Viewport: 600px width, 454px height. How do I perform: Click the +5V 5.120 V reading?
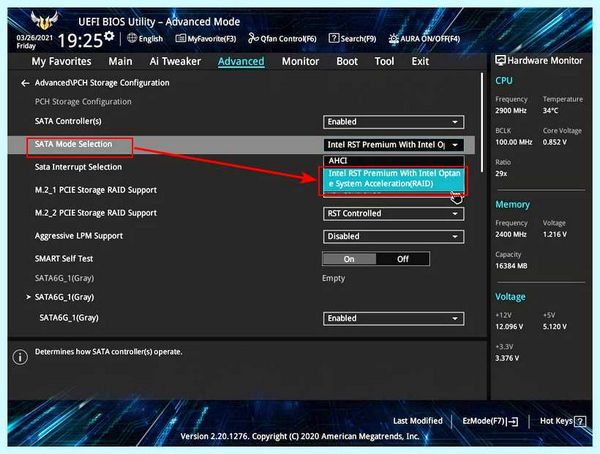point(555,327)
